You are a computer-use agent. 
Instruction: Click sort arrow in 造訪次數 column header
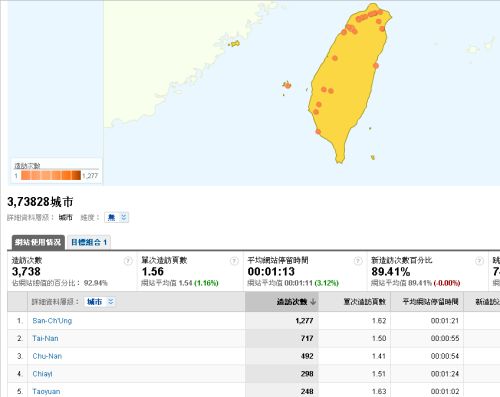313,302
